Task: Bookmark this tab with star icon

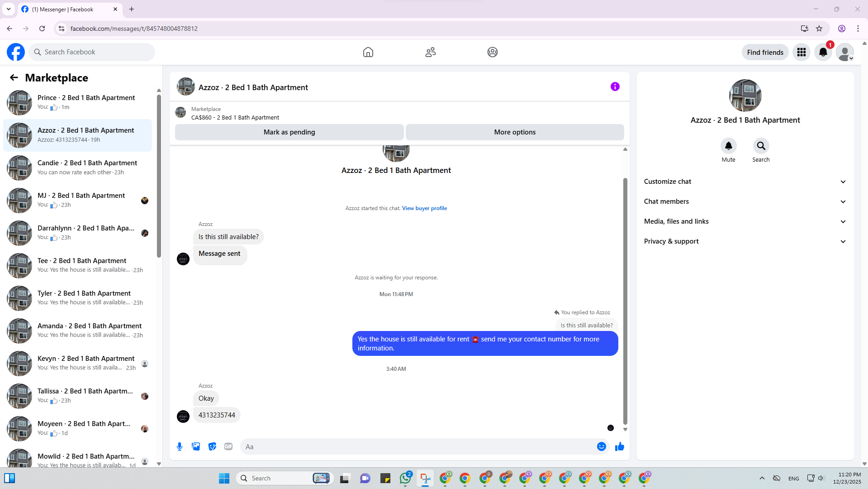Action: pyautogui.click(x=819, y=29)
